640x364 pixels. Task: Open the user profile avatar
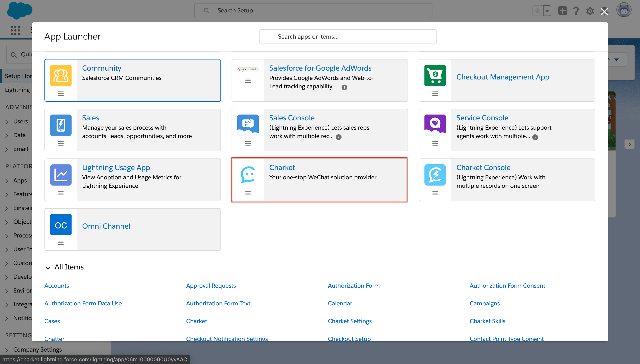[624, 10]
